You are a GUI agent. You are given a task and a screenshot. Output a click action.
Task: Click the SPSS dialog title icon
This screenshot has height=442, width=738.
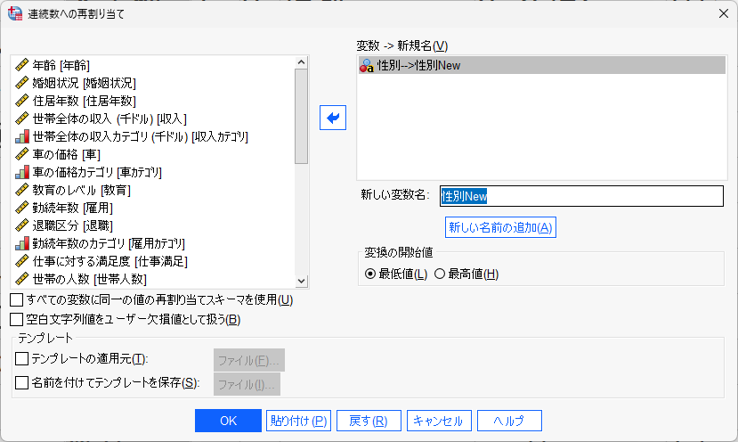click(x=15, y=14)
